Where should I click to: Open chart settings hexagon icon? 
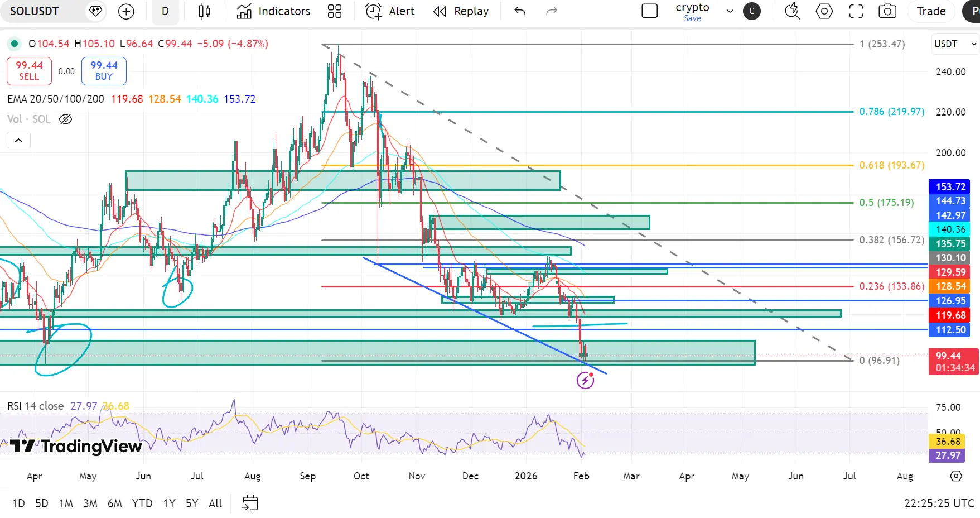pyautogui.click(x=824, y=11)
